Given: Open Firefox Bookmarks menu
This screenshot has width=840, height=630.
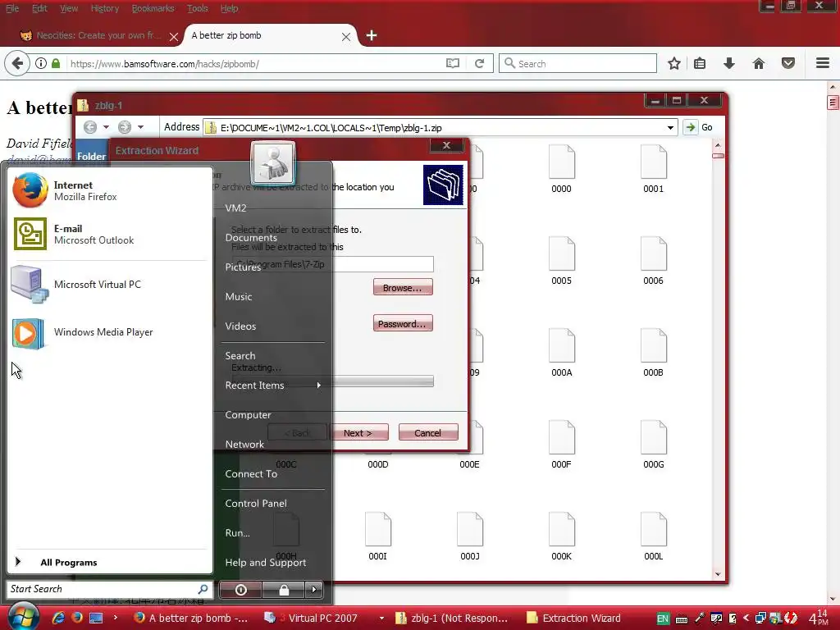Looking at the screenshot, I should (153, 8).
